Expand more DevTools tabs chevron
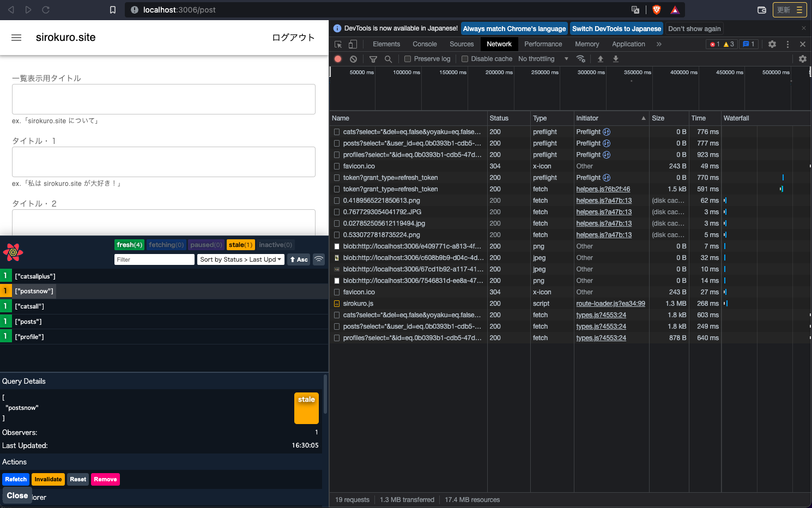The height and width of the screenshot is (508, 812). pos(659,44)
